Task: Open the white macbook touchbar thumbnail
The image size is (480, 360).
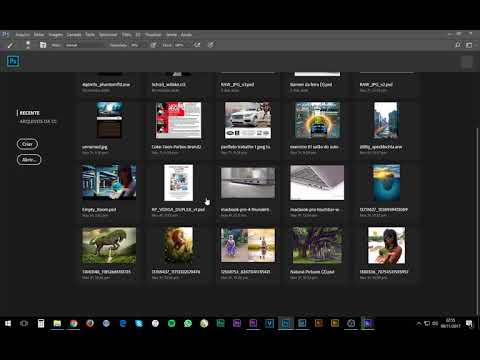Action: pyautogui.click(x=317, y=183)
